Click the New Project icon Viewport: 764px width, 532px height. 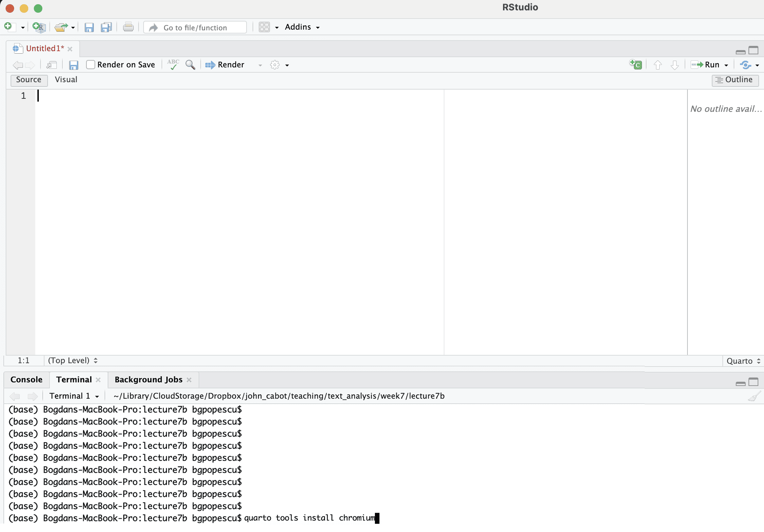pyautogui.click(x=39, y=27)
